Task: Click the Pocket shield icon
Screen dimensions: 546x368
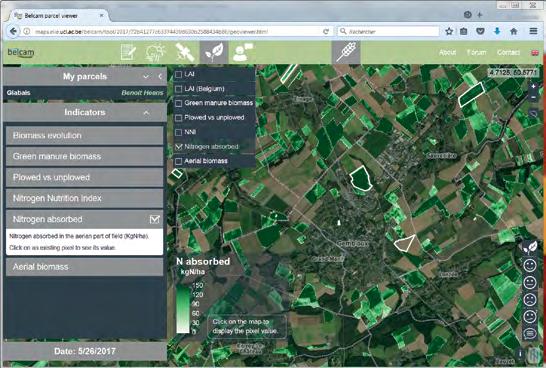Action: (481, 31)
